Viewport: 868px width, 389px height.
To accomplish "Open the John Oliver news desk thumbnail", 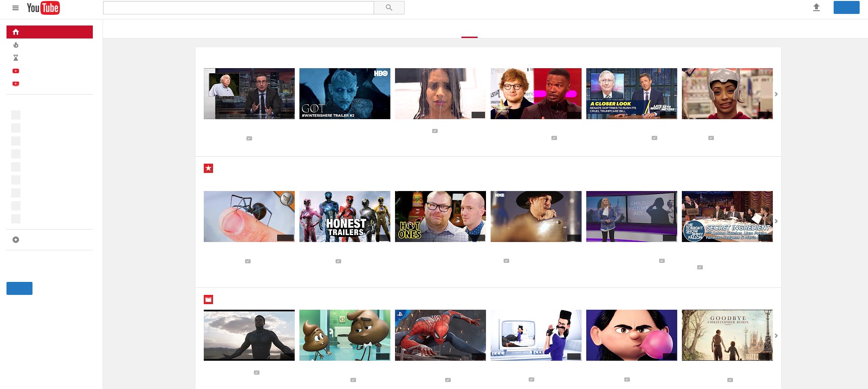I will [249, 94].
